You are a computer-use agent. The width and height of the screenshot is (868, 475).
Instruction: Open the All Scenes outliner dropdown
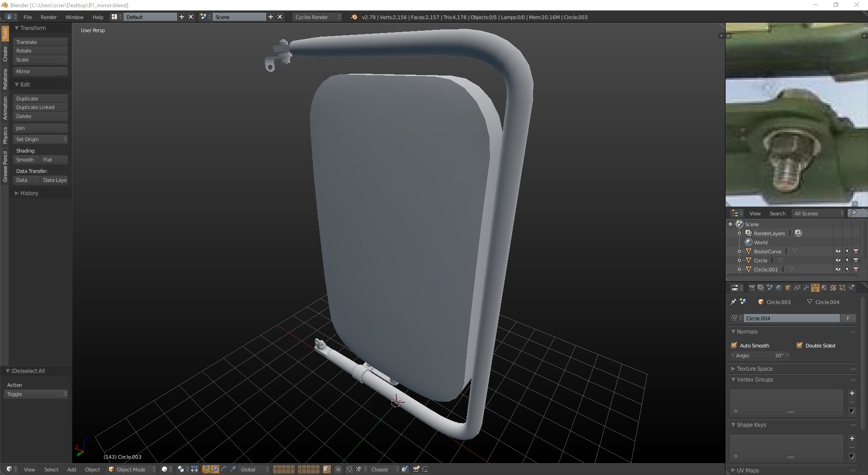tap(819, 214)
